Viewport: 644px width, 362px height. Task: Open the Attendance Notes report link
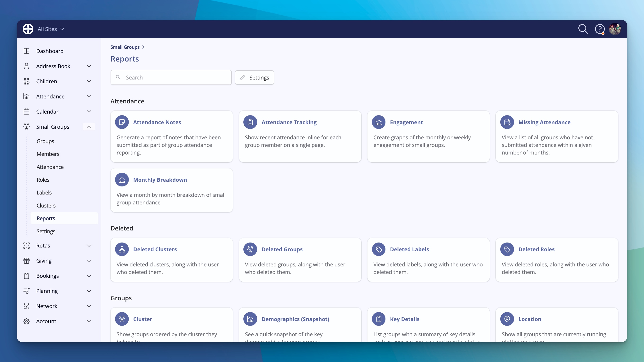(157, 122)
